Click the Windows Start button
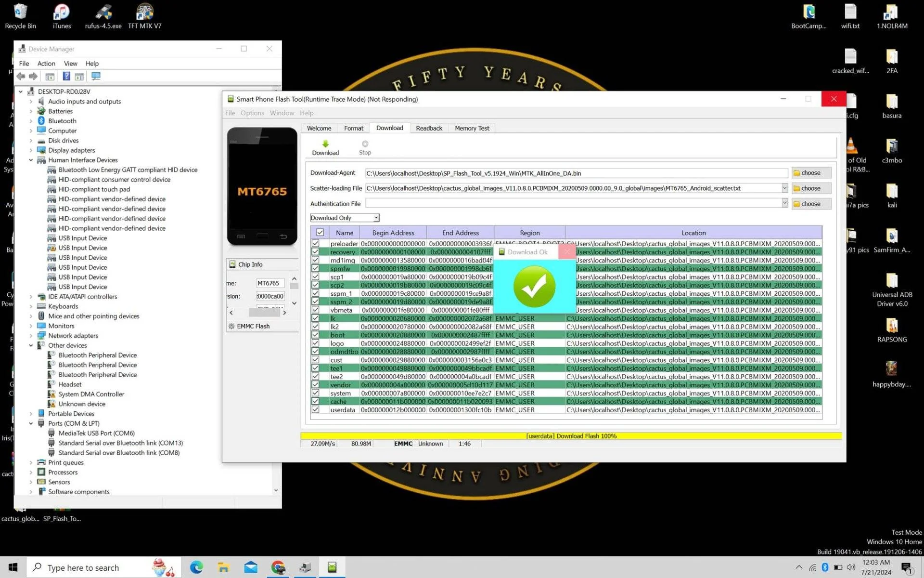This screenshot has height=578, width=924. pyautogui.click(x=13, y=567)
